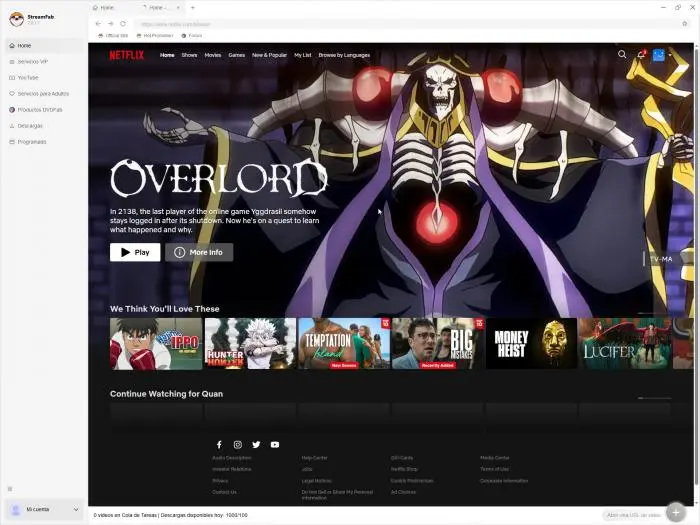Open Netflix Twitter page icon
The width and height of the screenshot is (700, 525).
[x=256, y=445]
